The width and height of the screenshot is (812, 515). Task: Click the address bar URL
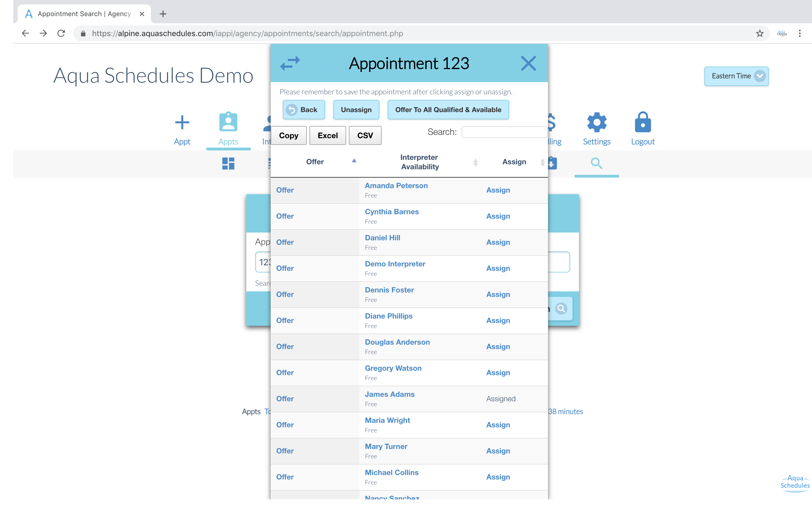(248, 33)
